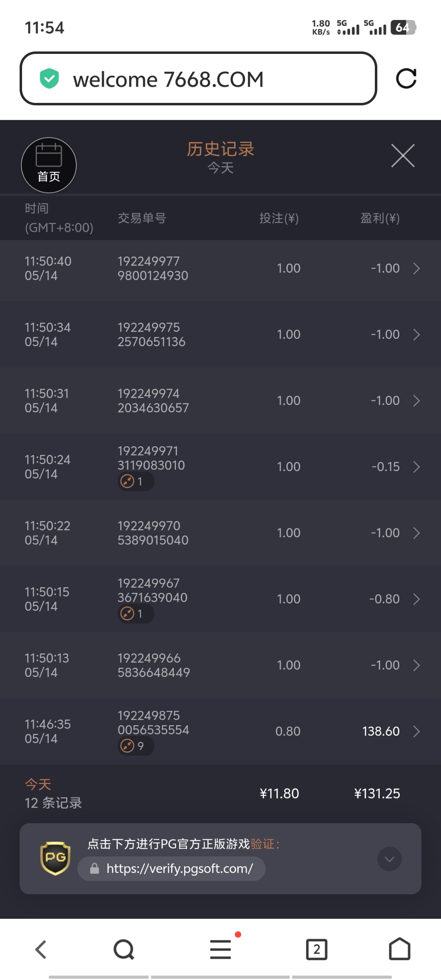The width and height of the screenshot is (441, 980).
Task: Collapse the PG verification banner arrow
Action: (389, 859)
